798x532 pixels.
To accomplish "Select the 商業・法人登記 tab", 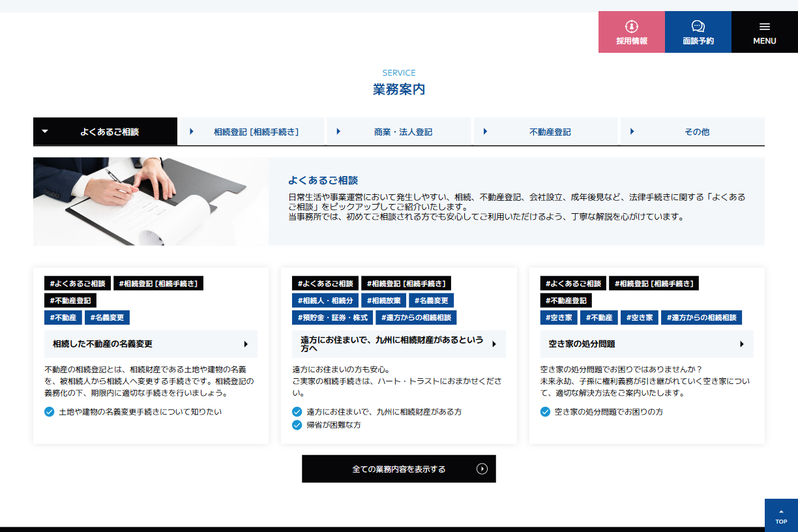I will point(398,132).
